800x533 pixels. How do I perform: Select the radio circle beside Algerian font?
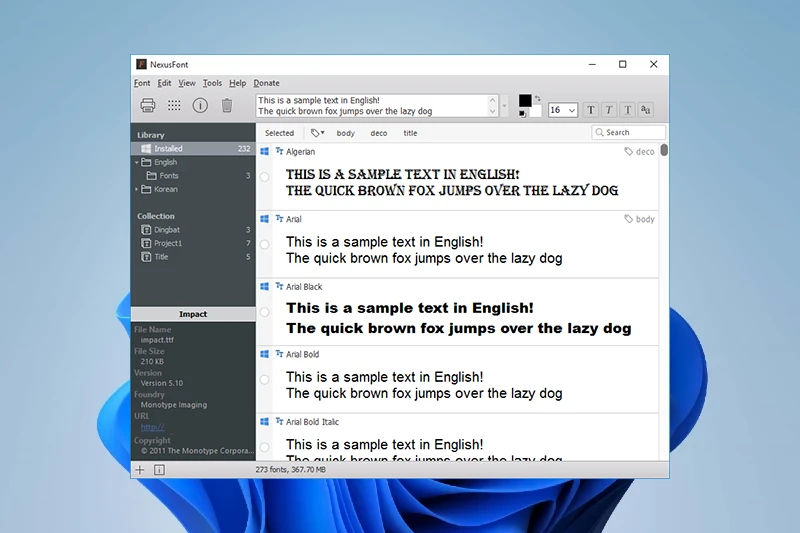pos(264,177)
